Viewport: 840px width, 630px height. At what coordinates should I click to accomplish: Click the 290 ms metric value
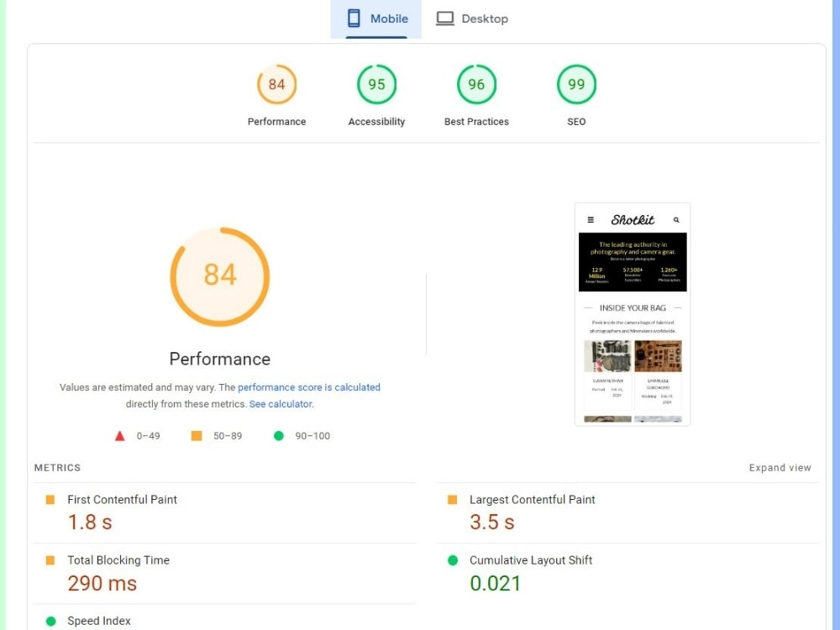click(102, 584)
